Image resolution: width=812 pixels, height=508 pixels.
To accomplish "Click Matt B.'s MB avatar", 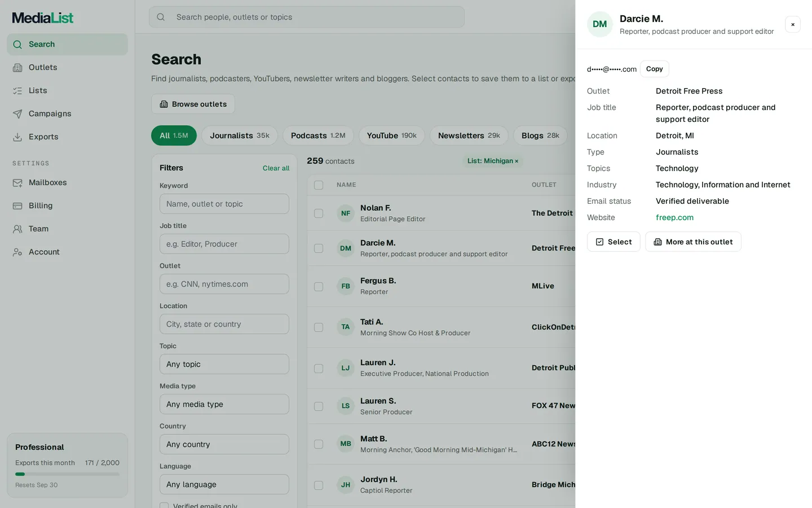I will point(346,444).
